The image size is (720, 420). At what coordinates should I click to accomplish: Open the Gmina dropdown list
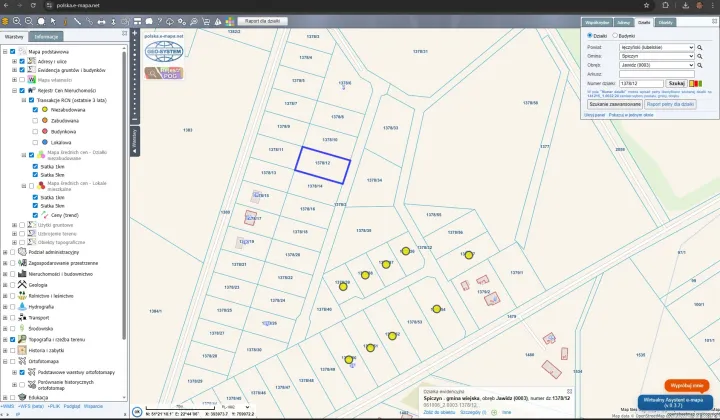pos(656,55)
